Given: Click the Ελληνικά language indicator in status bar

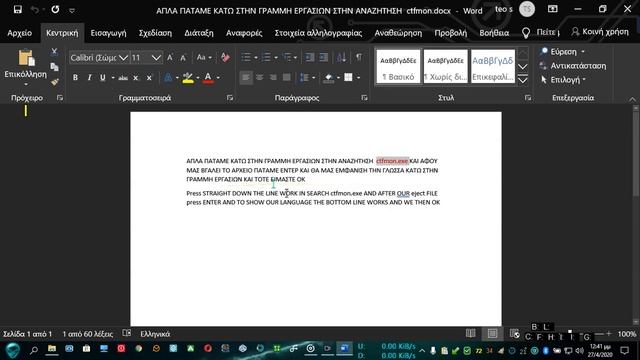Looking at the screenshot, I should [155, 334].
